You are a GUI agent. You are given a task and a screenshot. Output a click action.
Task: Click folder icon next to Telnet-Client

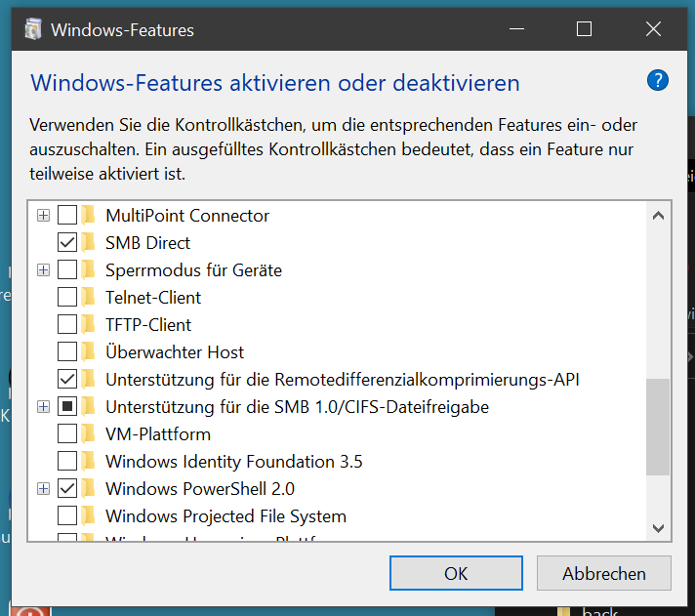click(90, 298)
